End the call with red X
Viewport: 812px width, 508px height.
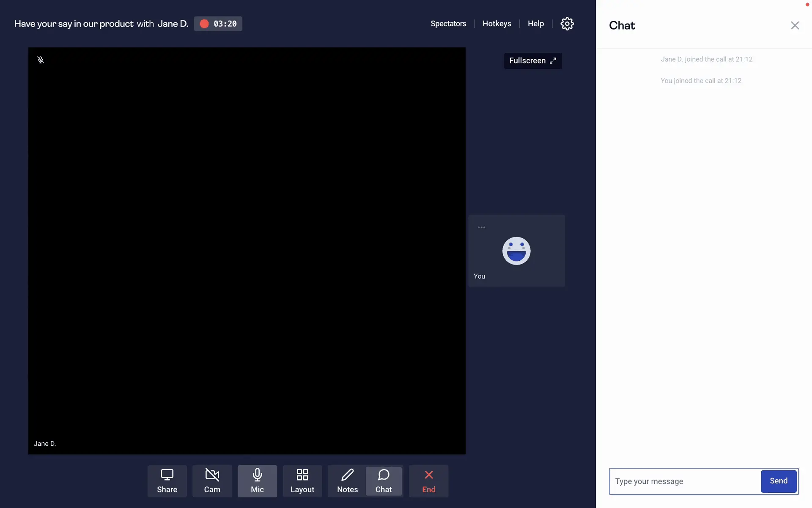(428, 481)
